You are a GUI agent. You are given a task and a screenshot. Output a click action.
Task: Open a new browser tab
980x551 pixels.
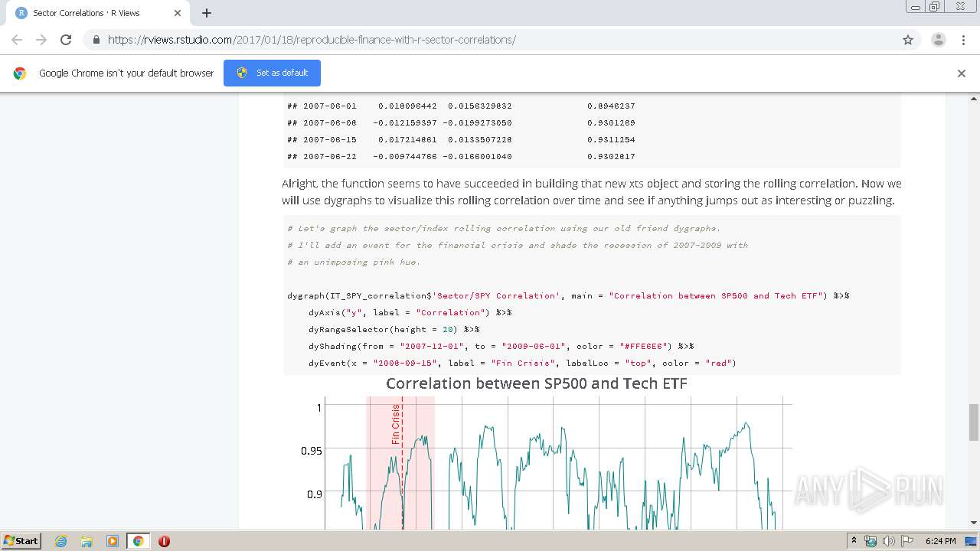point(207,13)
